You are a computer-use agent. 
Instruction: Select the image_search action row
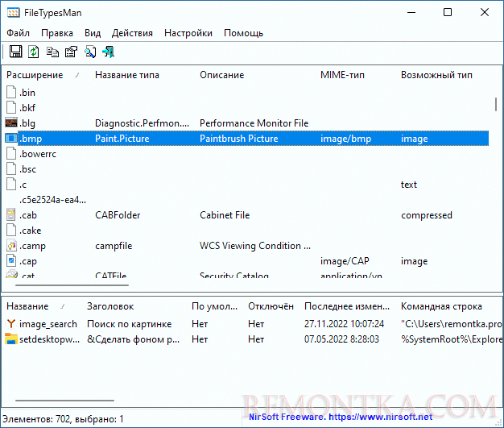click(254, 324)
